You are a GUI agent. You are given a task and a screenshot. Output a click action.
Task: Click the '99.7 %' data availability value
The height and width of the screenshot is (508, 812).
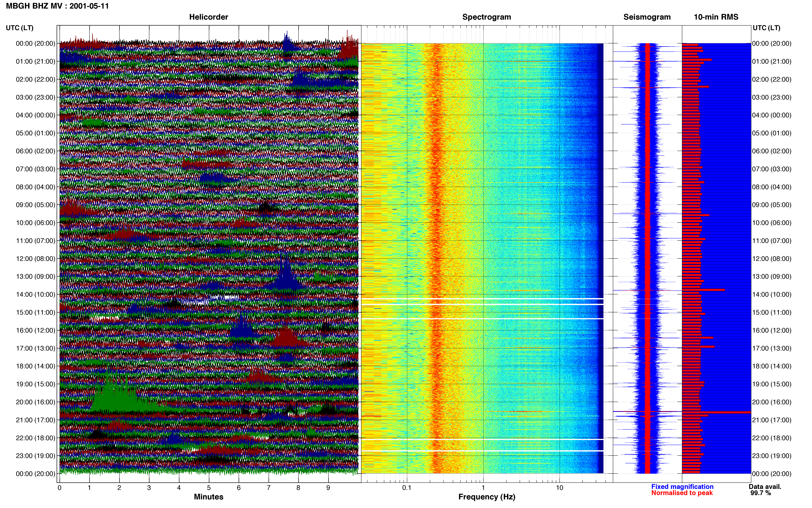(x=761, y=493)
